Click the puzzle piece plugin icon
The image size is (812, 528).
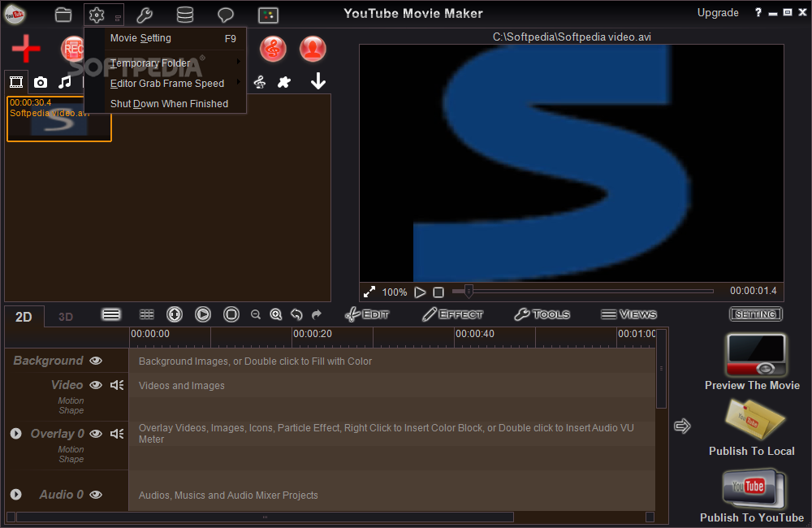[x=284, y=82]
